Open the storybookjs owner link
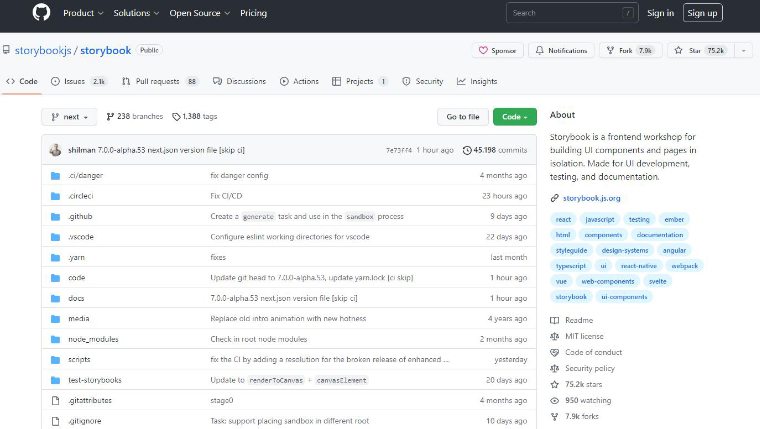 pos(43,50)
